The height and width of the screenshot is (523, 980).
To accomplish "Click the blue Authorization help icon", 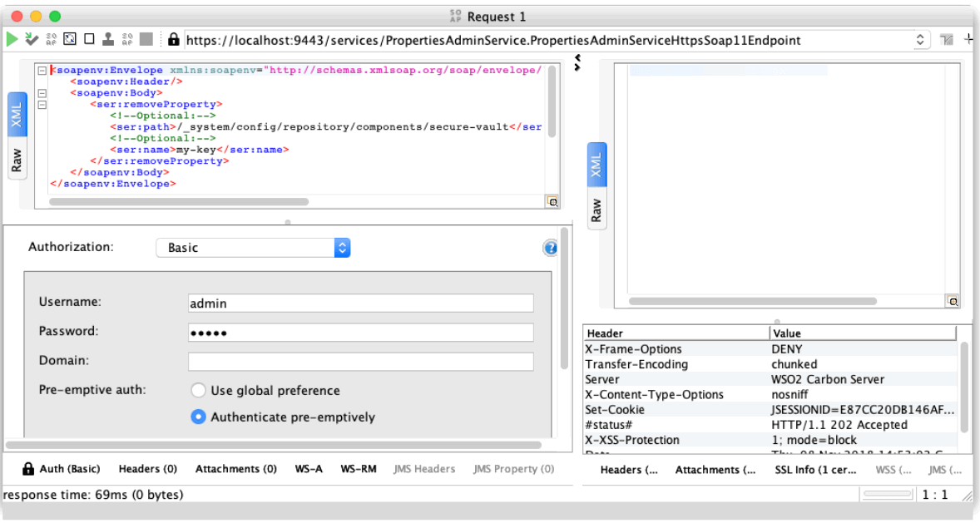I will (x=550, y=248).
